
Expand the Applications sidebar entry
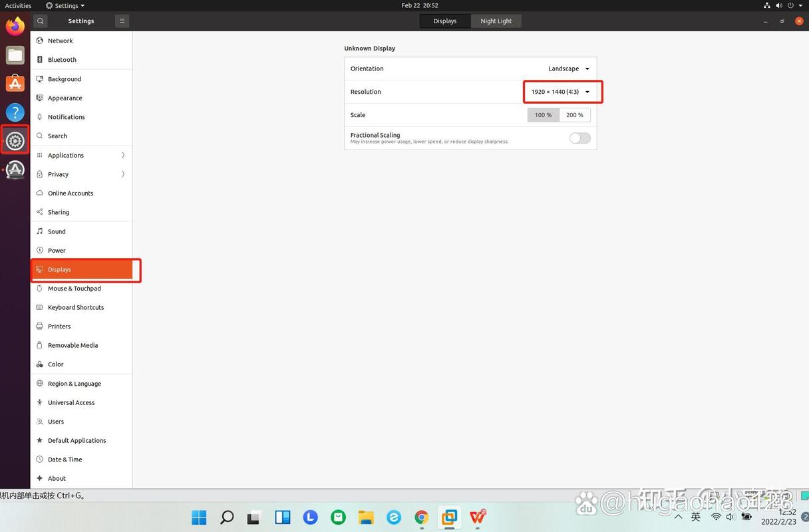(x=81, y=155)
